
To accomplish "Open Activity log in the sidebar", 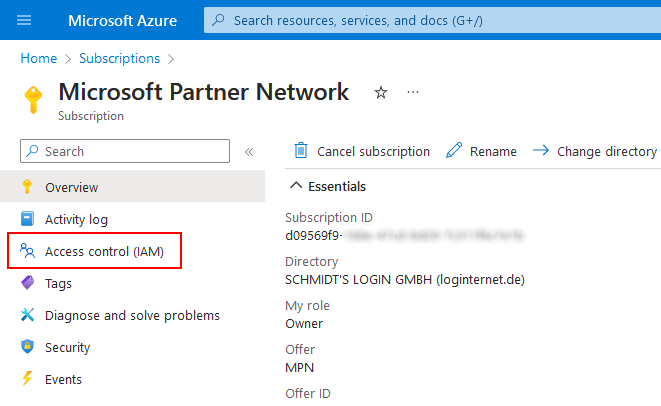I will [76, 219].
